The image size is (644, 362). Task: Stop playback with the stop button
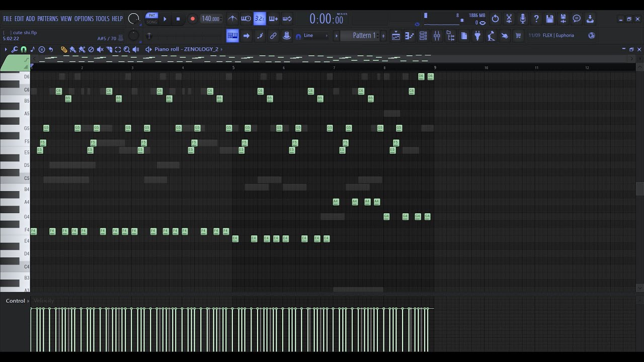coord(178,19)
